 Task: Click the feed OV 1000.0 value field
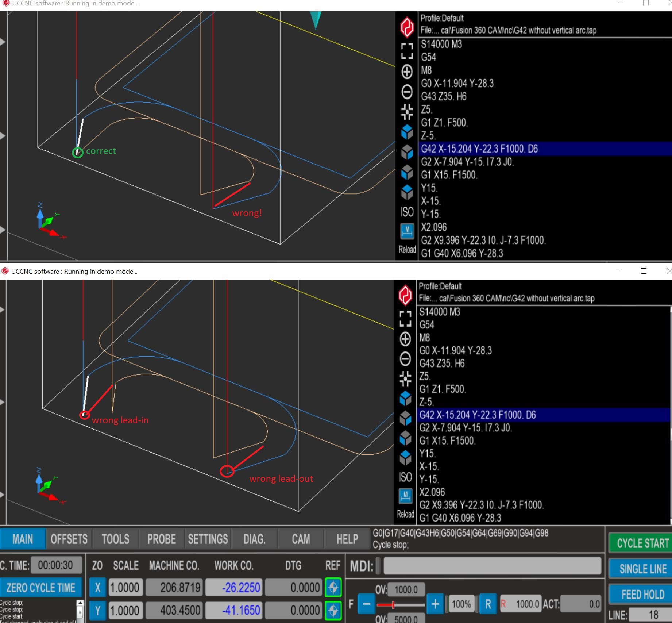click(x=406, y=589)
